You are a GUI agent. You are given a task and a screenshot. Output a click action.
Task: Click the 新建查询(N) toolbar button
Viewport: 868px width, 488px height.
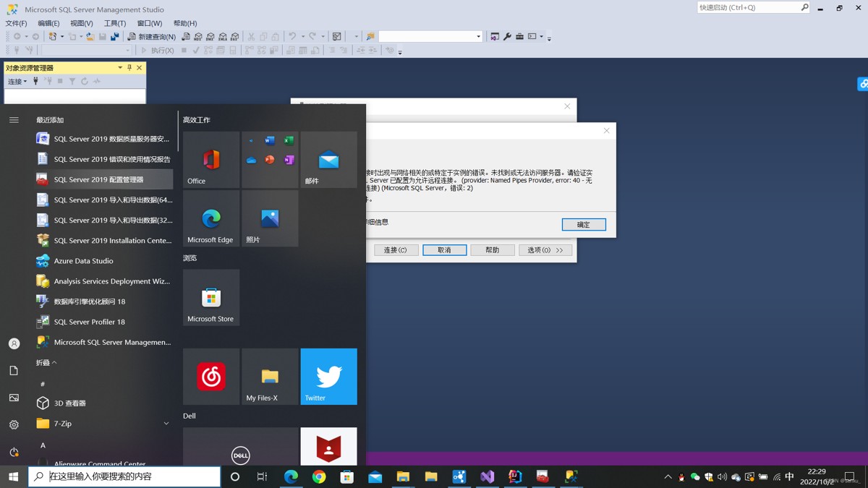pyautogui.click(x=152, y=36)
